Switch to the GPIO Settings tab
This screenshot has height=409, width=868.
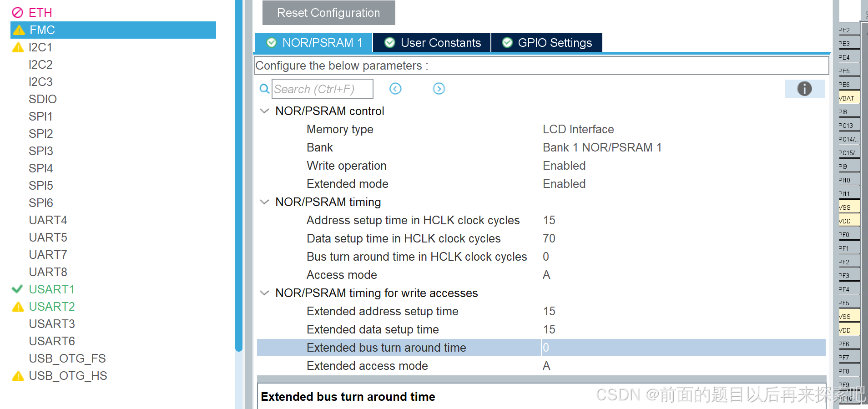pyautogui.click(x=546, y=42)
